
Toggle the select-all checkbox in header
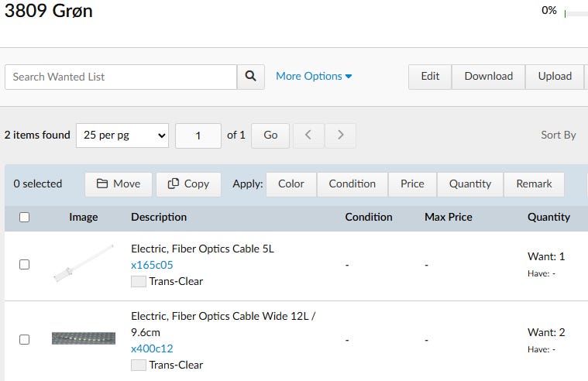point(24,218)
